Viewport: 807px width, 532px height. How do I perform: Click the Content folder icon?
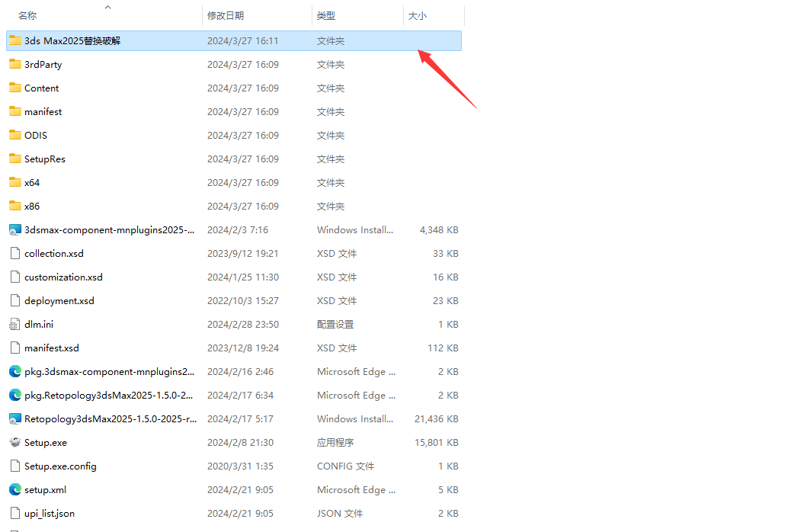(x=15, y=88)
